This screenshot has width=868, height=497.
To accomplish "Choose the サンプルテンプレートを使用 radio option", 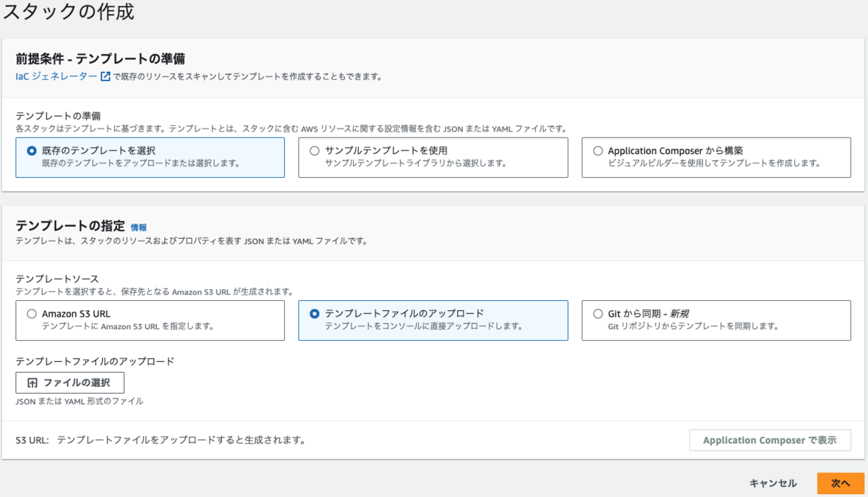I will tap(314, 151).
